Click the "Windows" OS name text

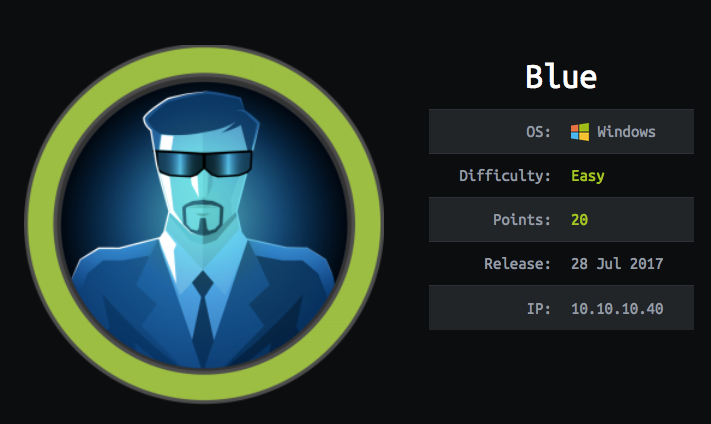pos(626,132)
